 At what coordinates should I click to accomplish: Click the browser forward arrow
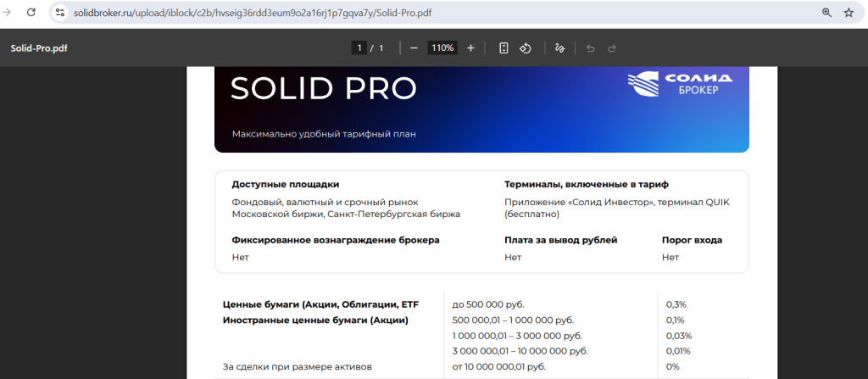click(8, 12)
